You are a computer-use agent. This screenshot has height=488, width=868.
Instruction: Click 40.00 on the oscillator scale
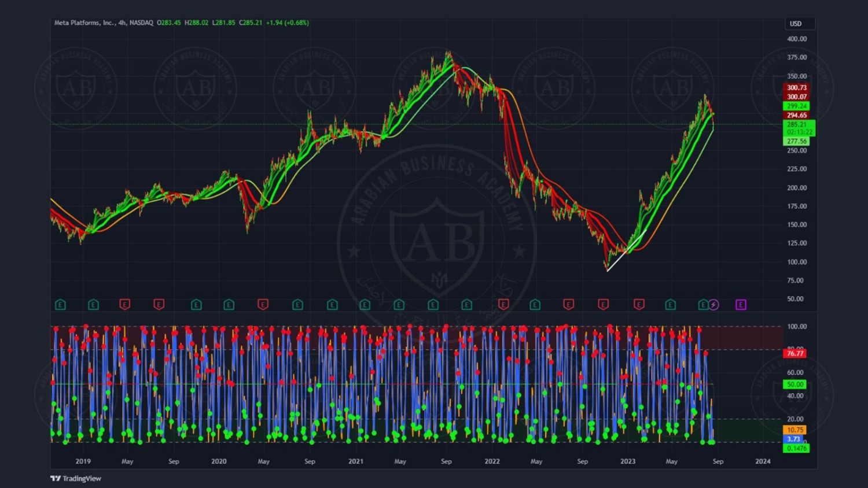tap(795, 395)
